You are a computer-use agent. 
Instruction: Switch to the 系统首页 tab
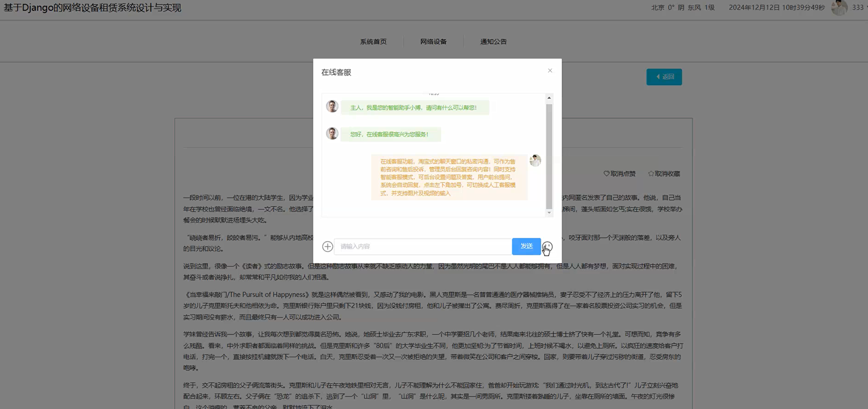click(373, 41)
